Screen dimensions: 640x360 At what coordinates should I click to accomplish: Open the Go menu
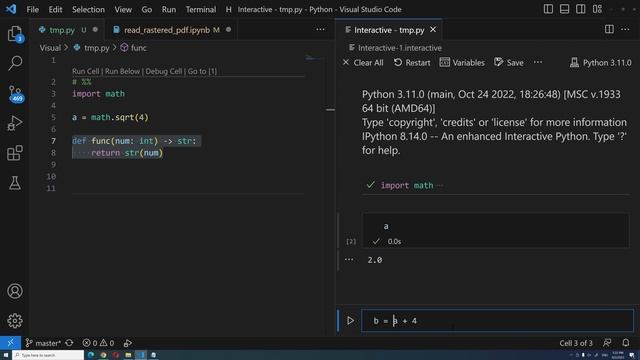tap(147, 9)
